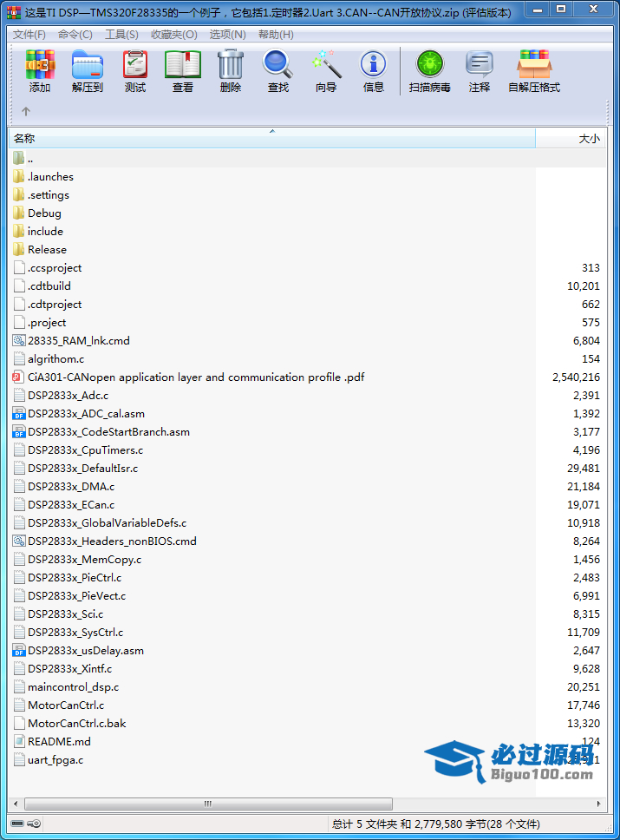Open the 命令(C) menu
Screen dimensions: 620x840
point(75,35)
